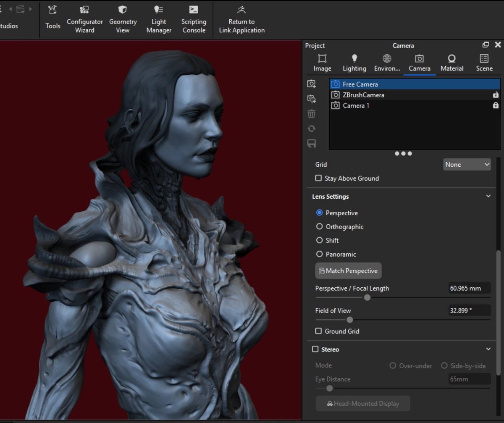Switch to the Material tab

451,63
